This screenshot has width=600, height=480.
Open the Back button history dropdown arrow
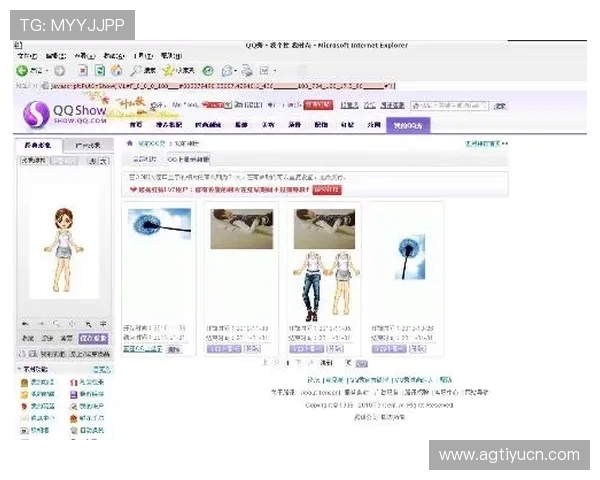[x=47, y=71]
